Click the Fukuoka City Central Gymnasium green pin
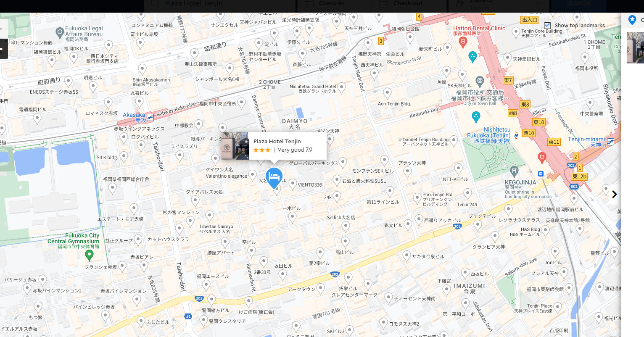The image size is (644, 337). click(89, 254)
